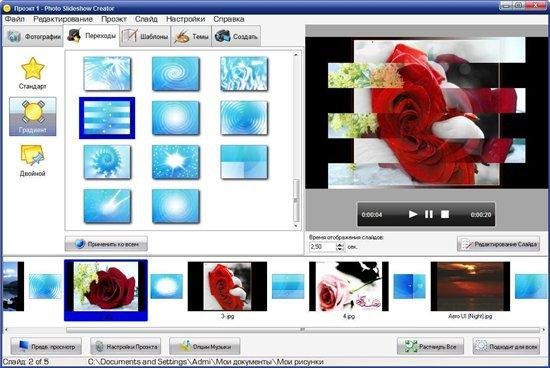
Task: Click the timeline scrollbar left arrow
Action: tap(6, 330)
